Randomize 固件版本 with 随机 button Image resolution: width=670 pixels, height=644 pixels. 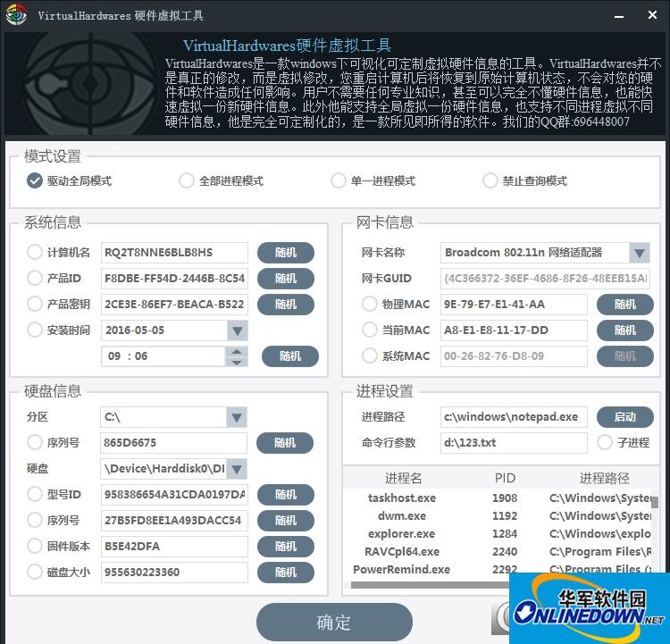[286, 547]
